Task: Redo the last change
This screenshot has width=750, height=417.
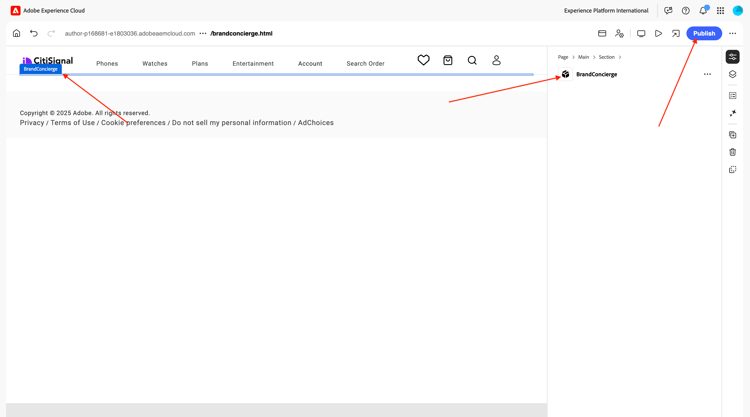Action: (x=51, y=33)
